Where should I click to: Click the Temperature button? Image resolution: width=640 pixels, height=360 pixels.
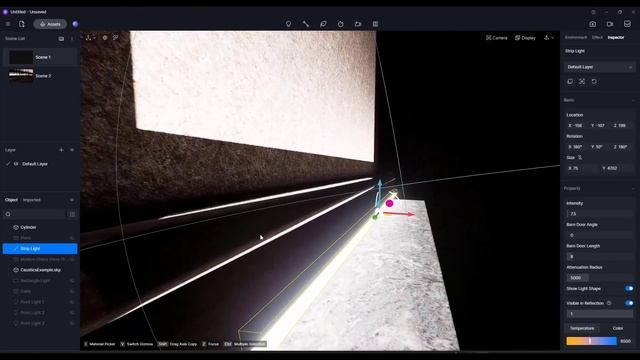582,328
